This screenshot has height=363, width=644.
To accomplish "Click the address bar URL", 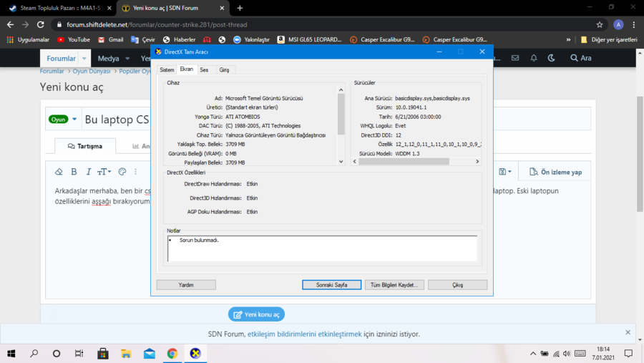I will click(157, 24).
